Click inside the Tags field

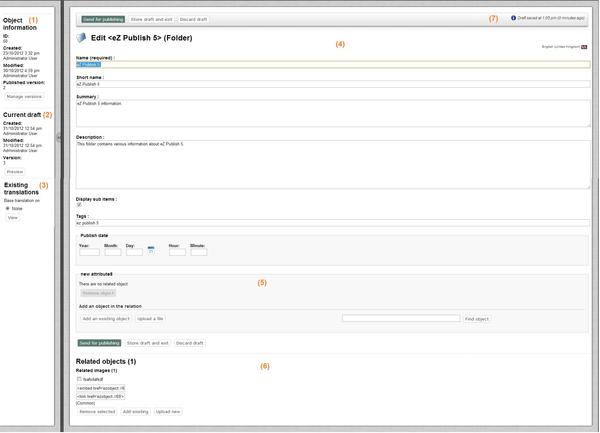(333, 223)
